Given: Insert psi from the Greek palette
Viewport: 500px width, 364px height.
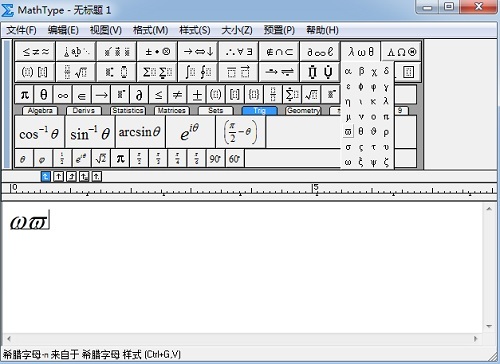Looking at the screenshot, I should [374, 162].
